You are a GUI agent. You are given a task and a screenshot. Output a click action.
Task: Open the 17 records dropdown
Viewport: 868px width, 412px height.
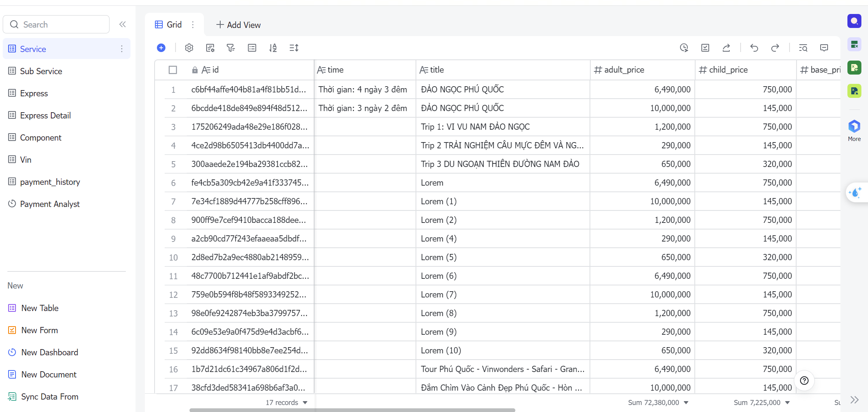pos(287,403)
